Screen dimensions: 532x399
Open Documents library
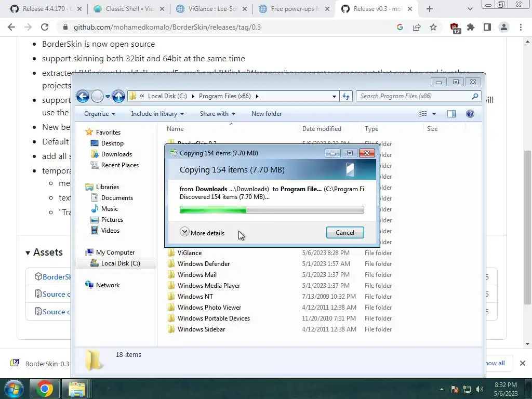(112, 198)
